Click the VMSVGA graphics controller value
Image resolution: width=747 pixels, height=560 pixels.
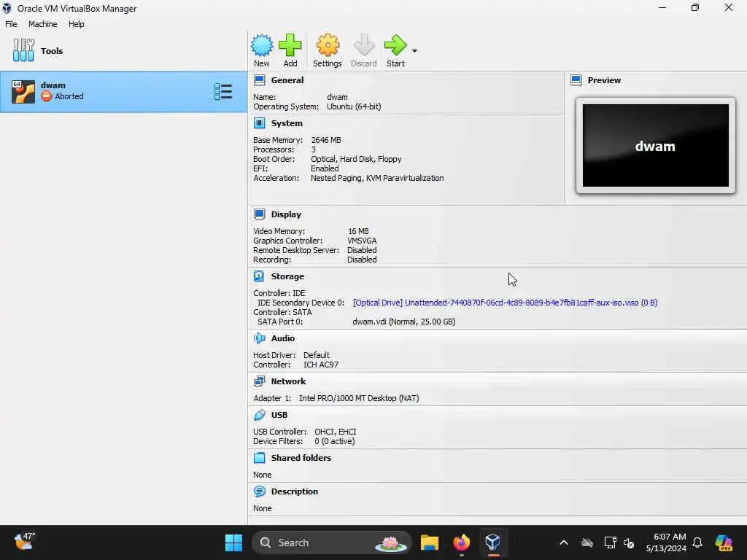click(362, 241)
